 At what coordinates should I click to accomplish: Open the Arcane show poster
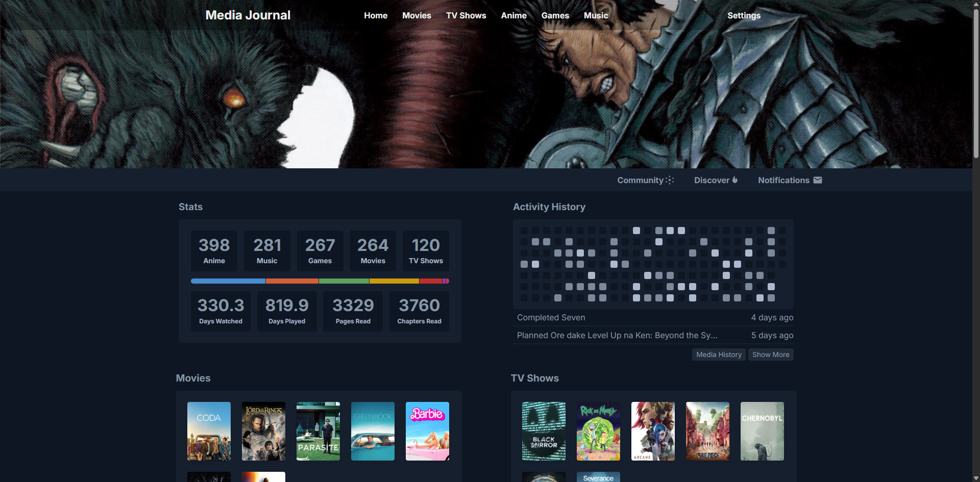pos(653,432)
